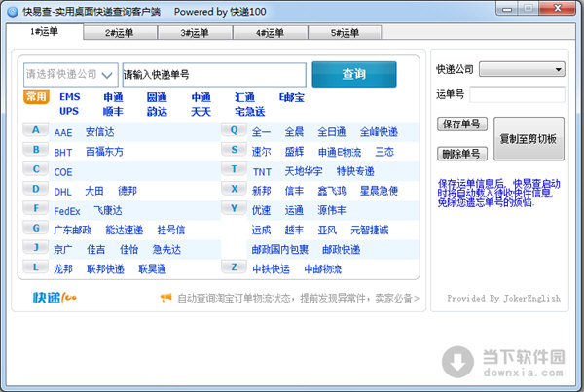This screenshot has width=584, height=392.
Task: Click the letter Y index badge
Action: [x=234, y=208]
